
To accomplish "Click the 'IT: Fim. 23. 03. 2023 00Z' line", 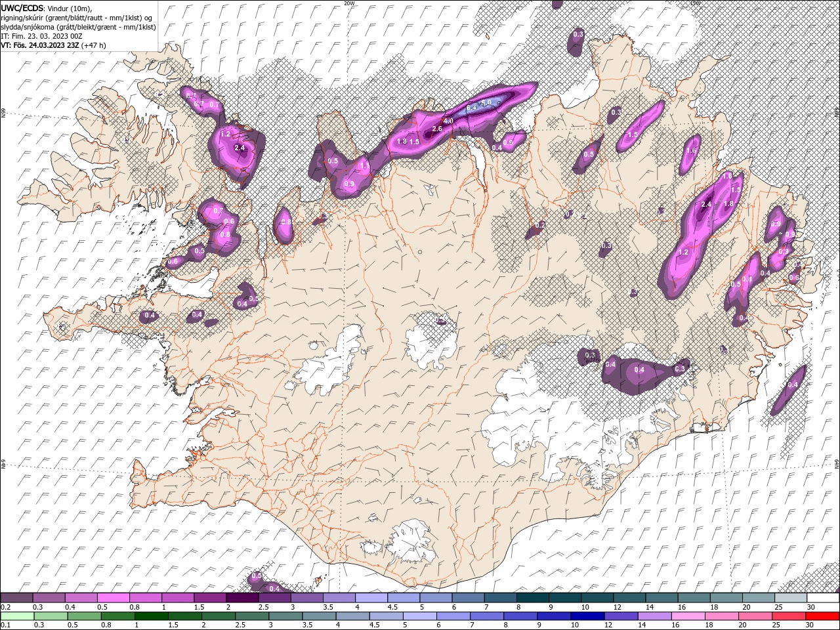I will 43,36.
